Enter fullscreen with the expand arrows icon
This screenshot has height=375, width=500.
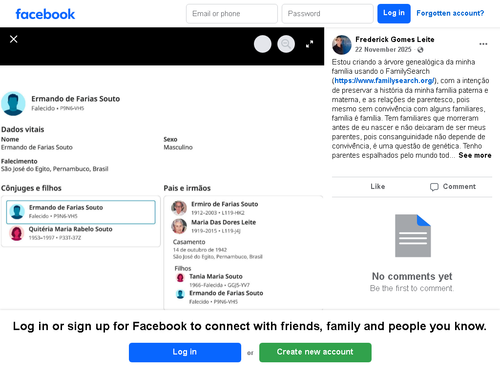click(x=310, y=44)
